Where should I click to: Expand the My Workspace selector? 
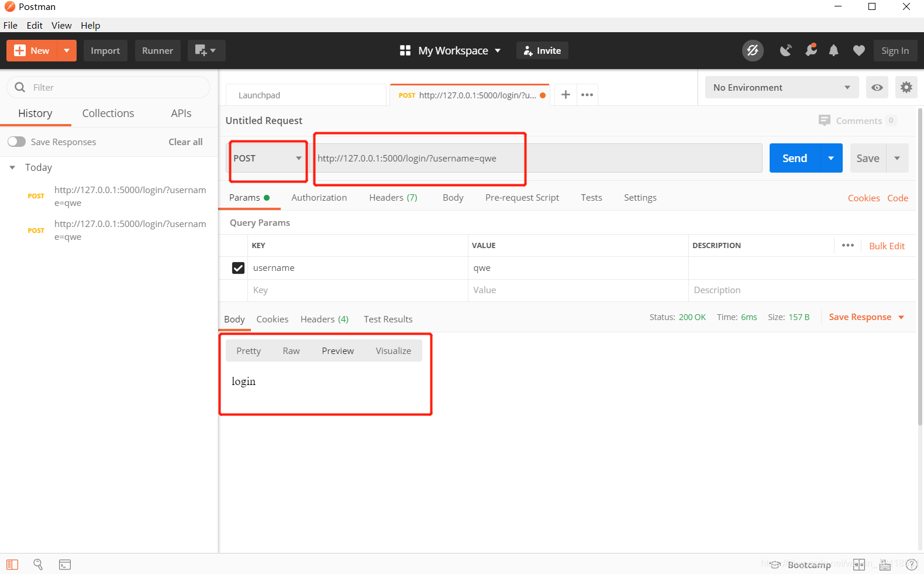coord(450,51)
